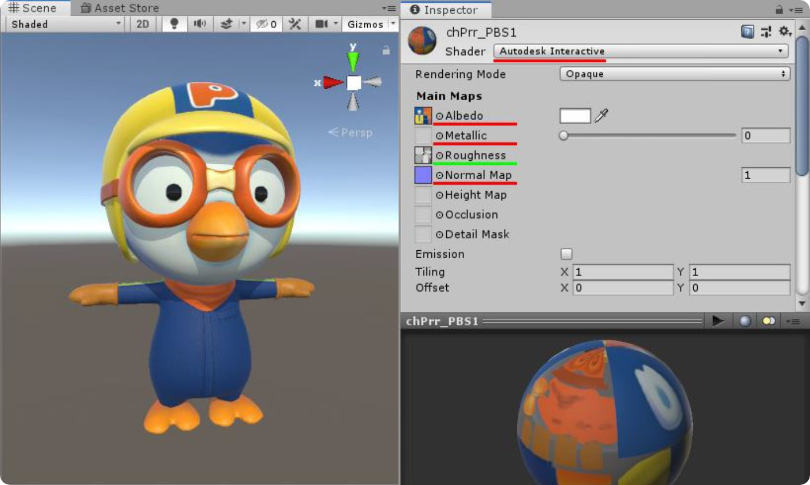Image resolution: width=810 pixels, height=485 pixels.
Task: Click the Normal Map strength field
Action: coord(766,175)
